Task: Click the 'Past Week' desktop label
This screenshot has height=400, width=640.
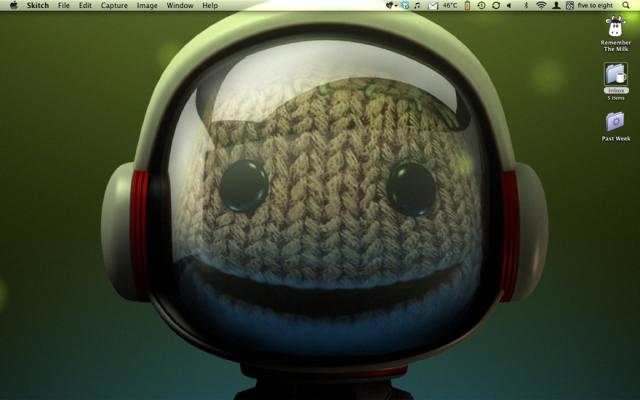Action: [616, 138]
